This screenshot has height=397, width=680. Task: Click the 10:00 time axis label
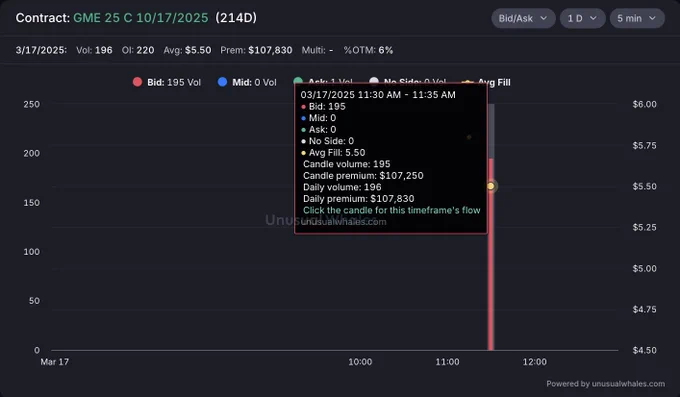point(360,362)
